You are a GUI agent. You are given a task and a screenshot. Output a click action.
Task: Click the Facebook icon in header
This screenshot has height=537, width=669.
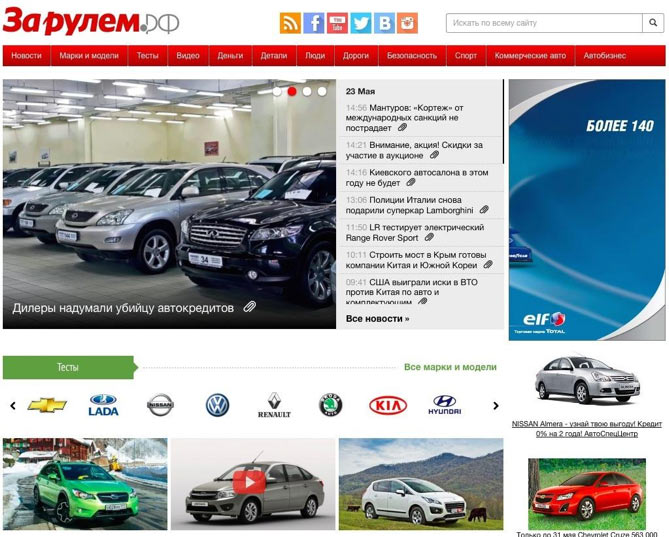pyautogui.click(x=314, y=23)
